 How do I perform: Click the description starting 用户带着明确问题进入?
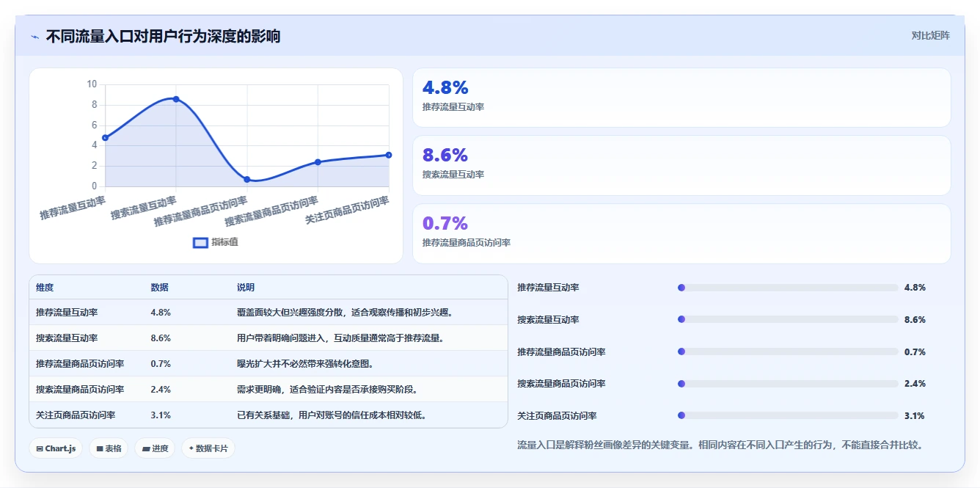click(340, 338)
